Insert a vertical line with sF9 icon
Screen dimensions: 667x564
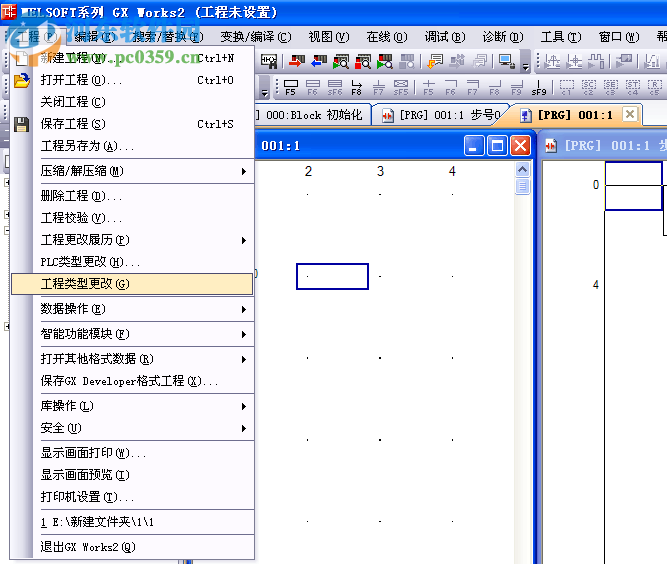pos(539,87)
